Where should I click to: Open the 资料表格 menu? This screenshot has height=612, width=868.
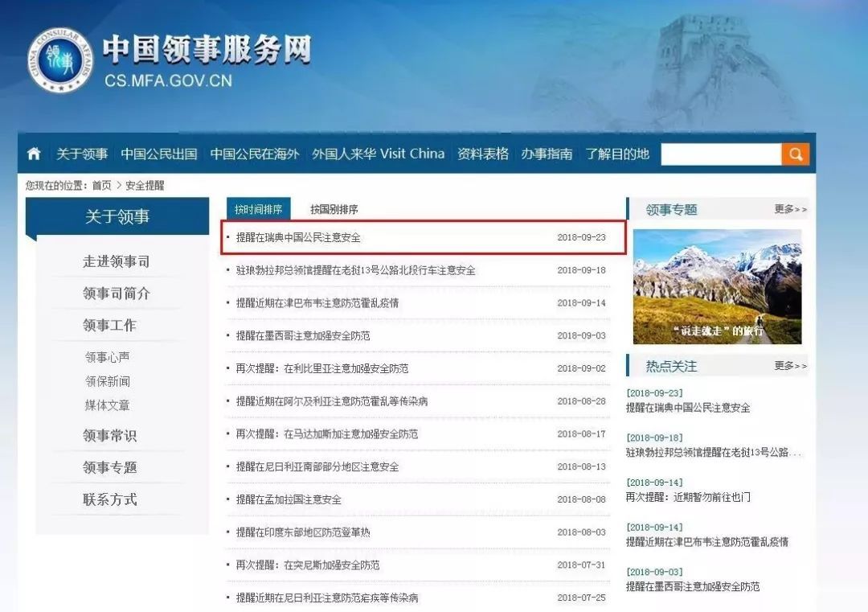tap(483, 153)
